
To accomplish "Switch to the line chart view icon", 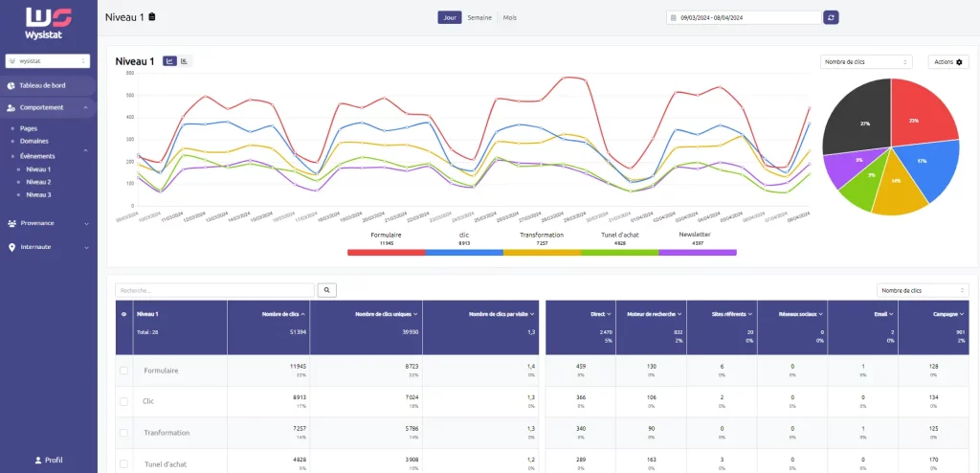I will (169, 61).
